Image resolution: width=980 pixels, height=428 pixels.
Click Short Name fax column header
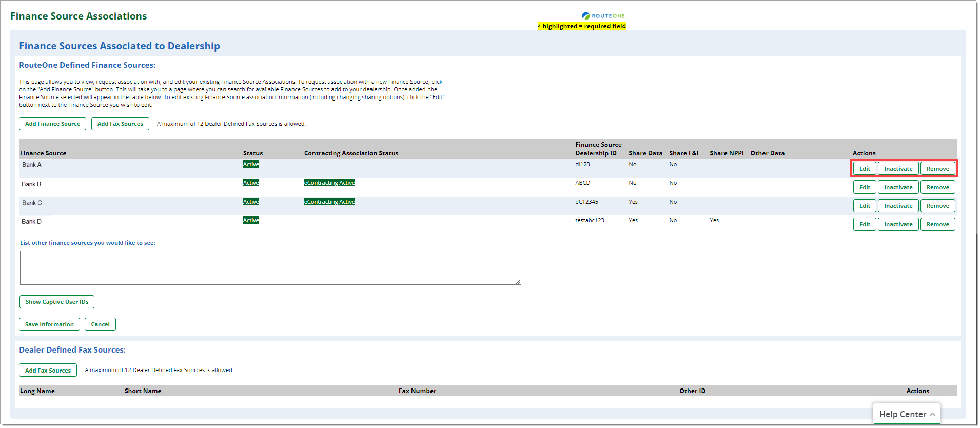coord(143,391)
